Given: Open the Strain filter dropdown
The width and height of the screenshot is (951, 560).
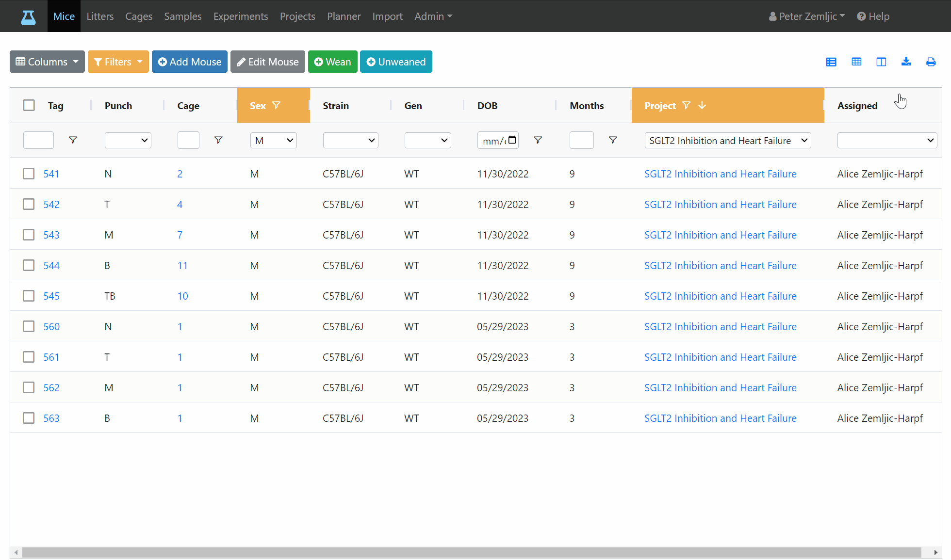Looking at the screenshot, I should pos(351,140).
